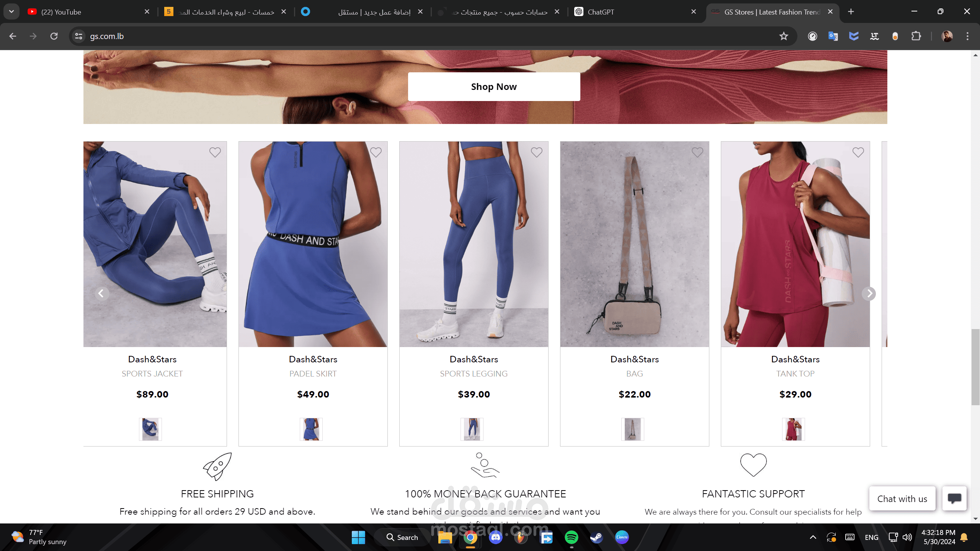980x551 pixels.
Task: Switch to the YouTube tab
Action: [x=88, y=12]
